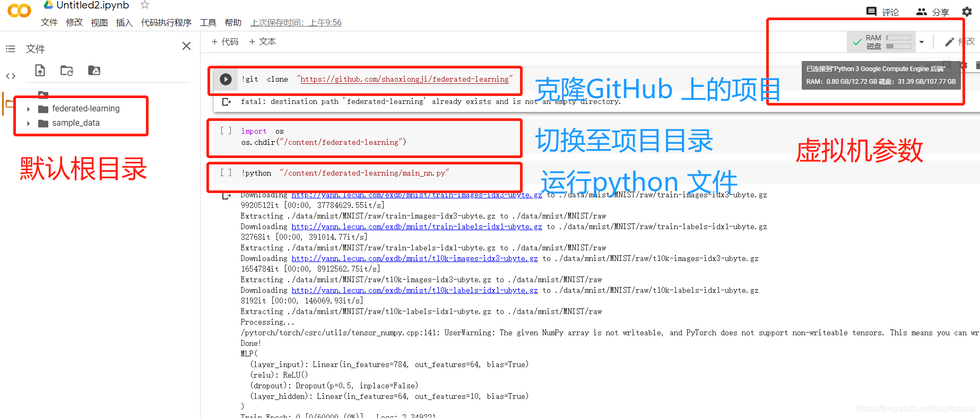Toggle output of the git clone cell

pyautogui.click(x=227, y=101)
